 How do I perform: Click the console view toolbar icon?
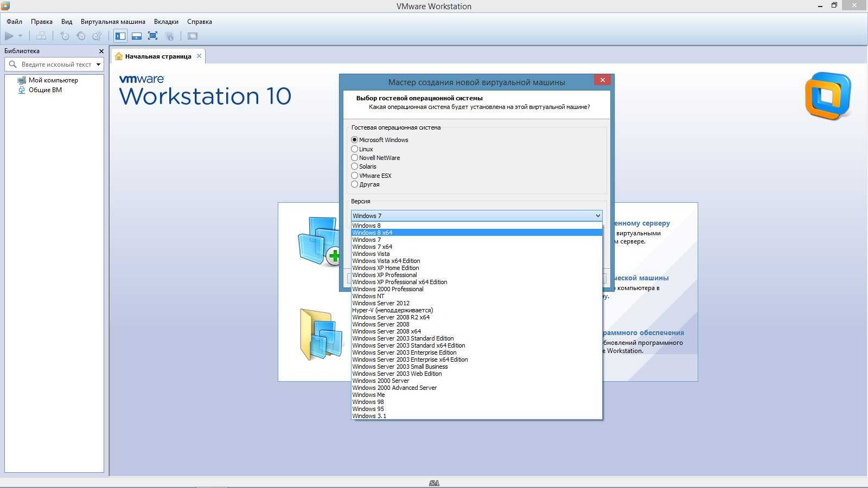(193, 36)
